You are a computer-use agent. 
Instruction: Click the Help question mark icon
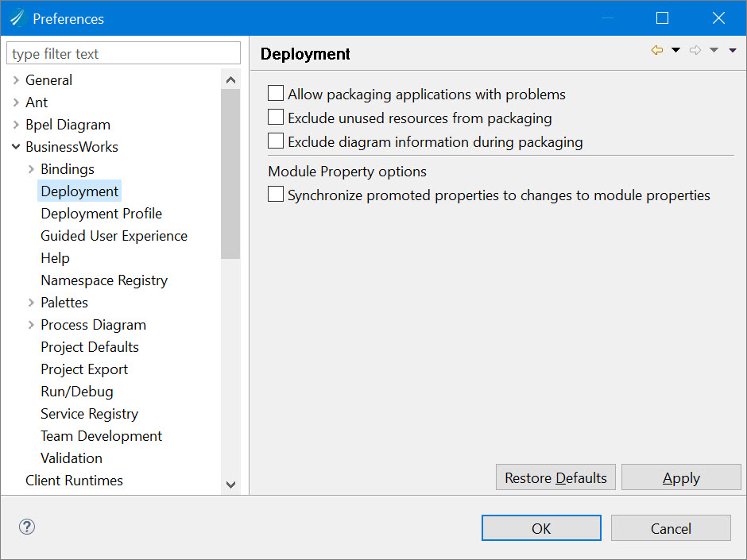pos(27,527)
